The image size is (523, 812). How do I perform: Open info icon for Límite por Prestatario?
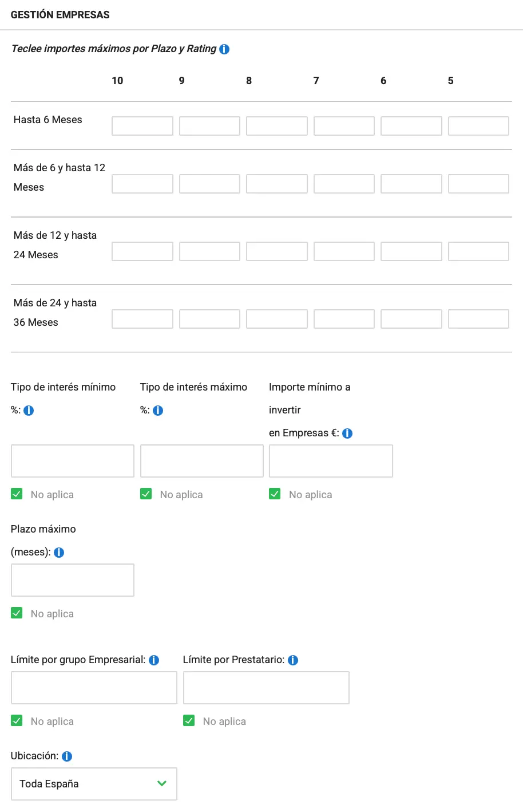point(293,660)
